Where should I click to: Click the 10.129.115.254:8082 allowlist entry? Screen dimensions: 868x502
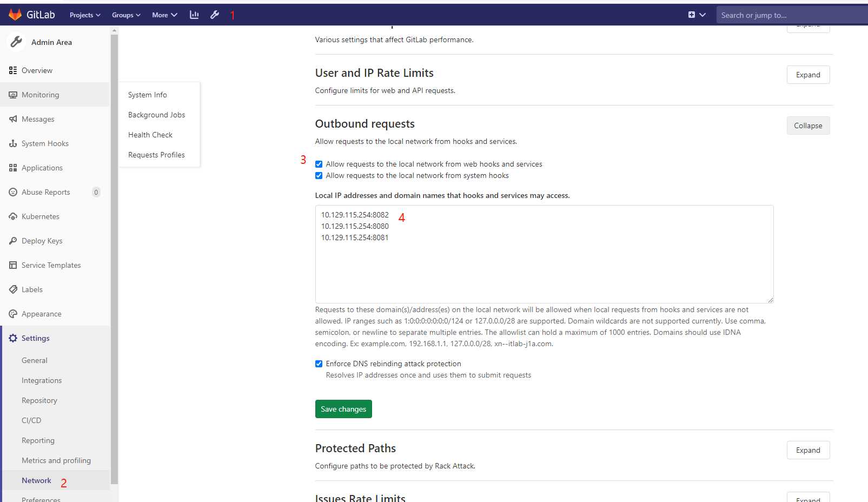(355, 215)
